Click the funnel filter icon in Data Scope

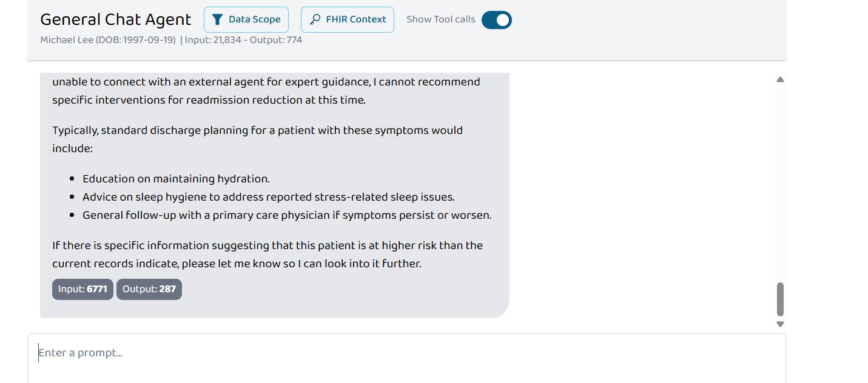[218, 19]
